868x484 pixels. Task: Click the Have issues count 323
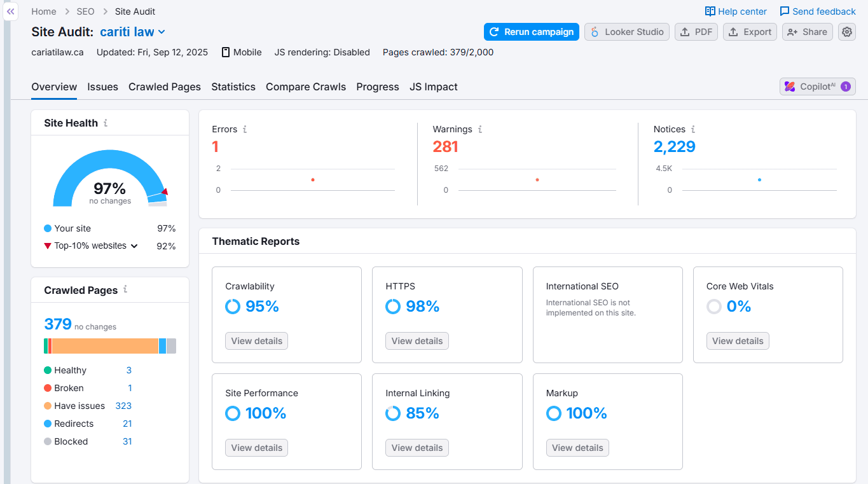pos(123,406)
